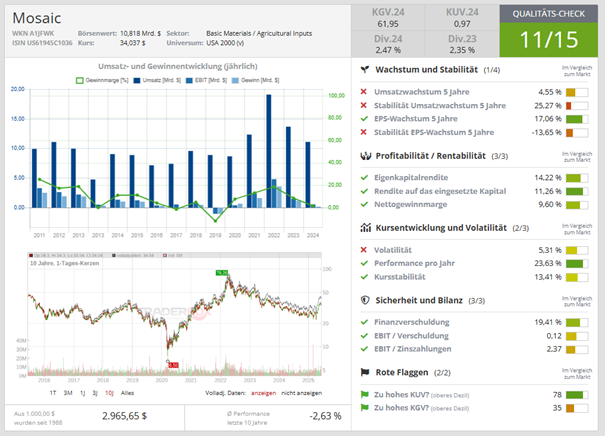
Task: Switch price chart to 1J range
Action: (82, 393)
